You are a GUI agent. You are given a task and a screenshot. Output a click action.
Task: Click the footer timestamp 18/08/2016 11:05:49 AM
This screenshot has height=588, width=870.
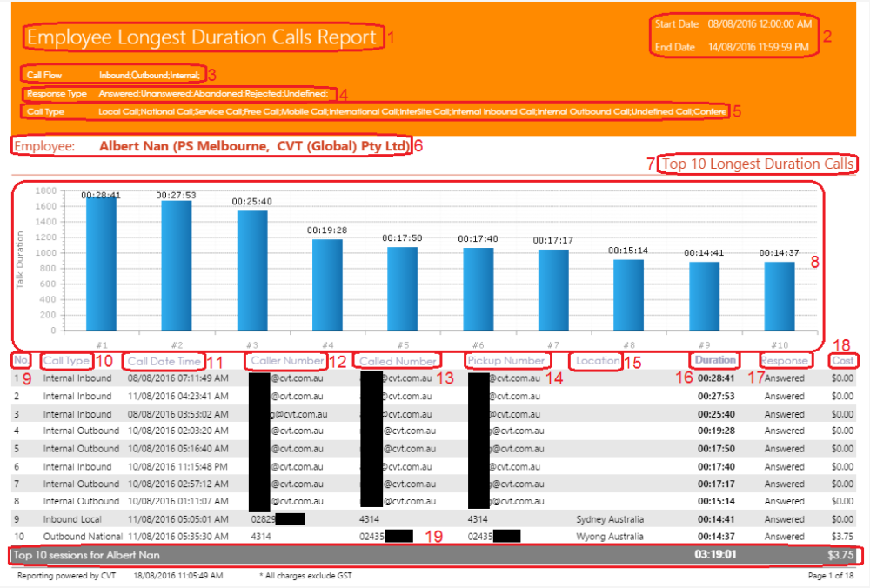click(178, 576)
